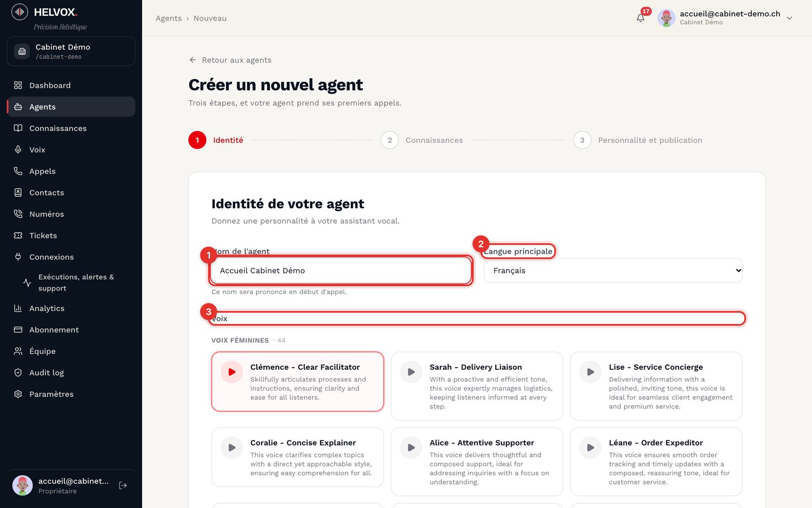This screenshot has height=508, width=812.
Task: Play the Clémence voice preview
Action: tap(232, 372)
